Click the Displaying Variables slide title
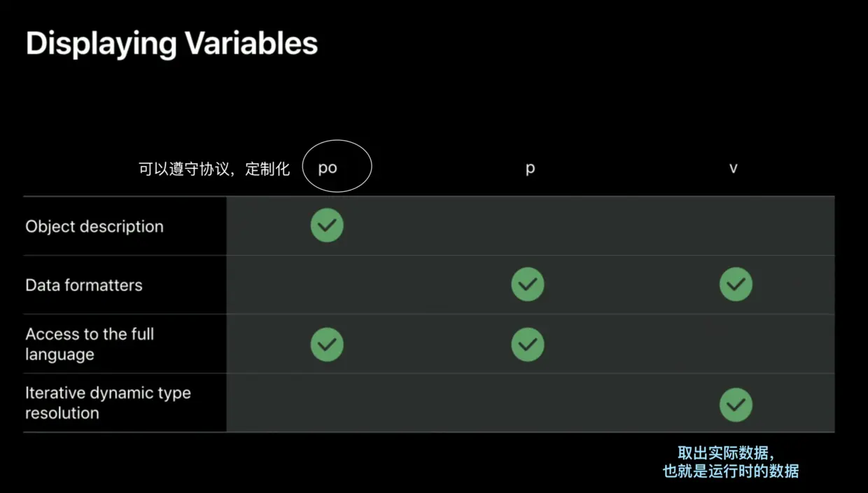This screenshot has height=493, width=868. click(171, 43)
